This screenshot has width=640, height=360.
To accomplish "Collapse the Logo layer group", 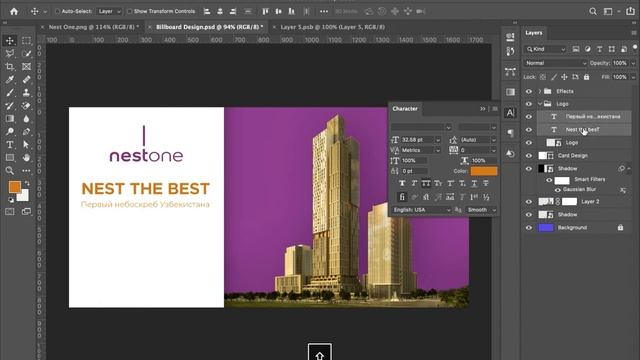I will (x=540, y=104).
